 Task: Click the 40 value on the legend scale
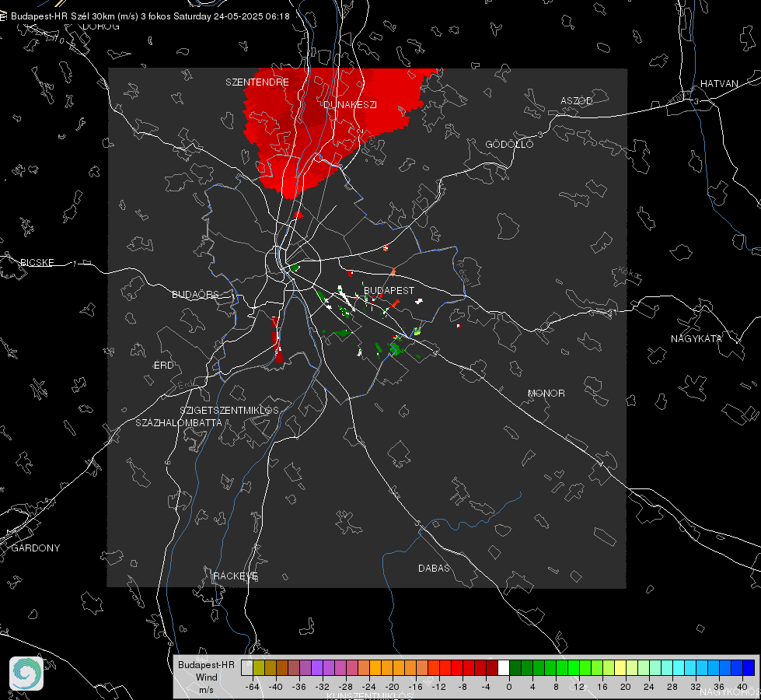(x=742, y=687)
